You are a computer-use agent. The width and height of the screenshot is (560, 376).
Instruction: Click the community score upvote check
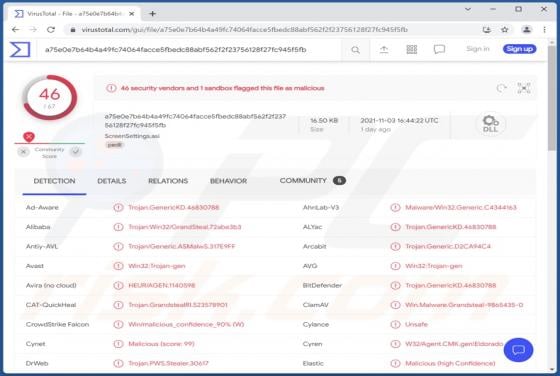pyautogui.click(x=76, y=152)
